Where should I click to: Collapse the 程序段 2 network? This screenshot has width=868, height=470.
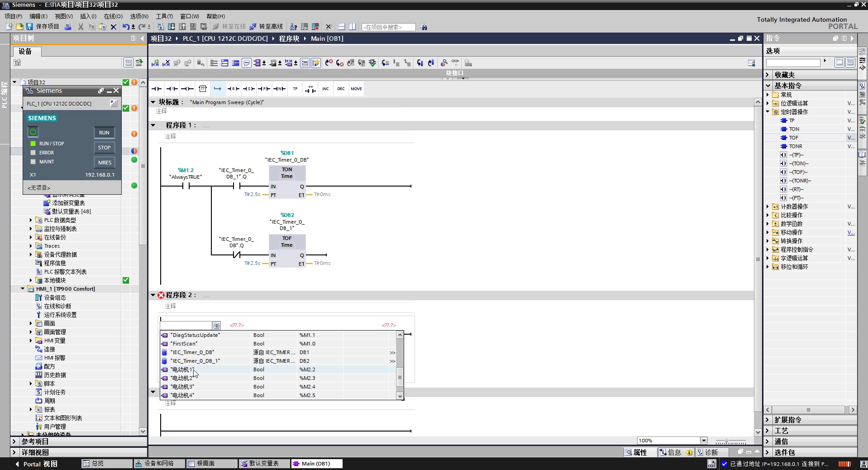pos(153,295)
